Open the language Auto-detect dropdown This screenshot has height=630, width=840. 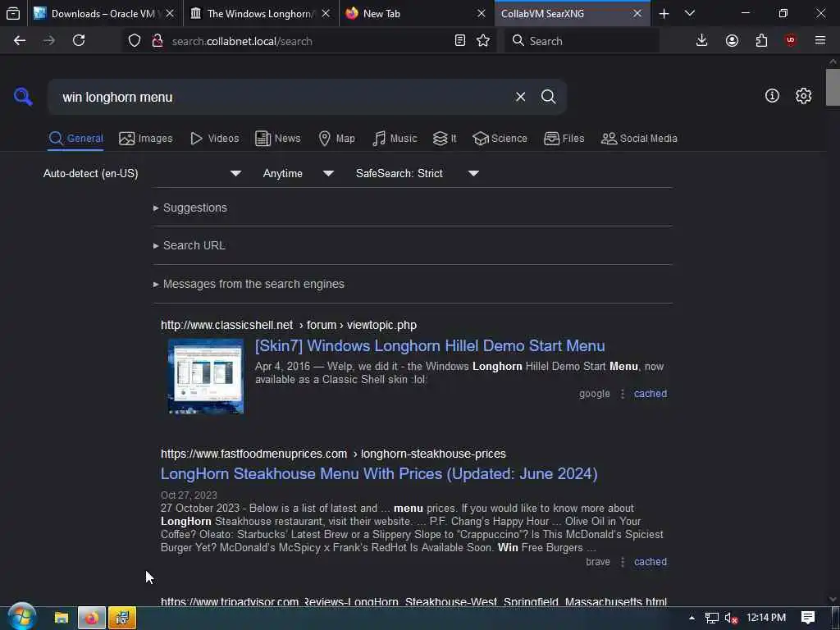[142, 174]
